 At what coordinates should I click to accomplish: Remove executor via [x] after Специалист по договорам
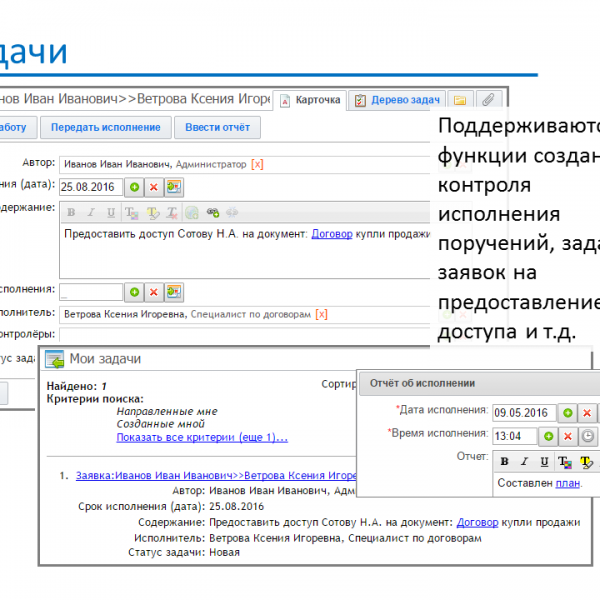(321, 314)
